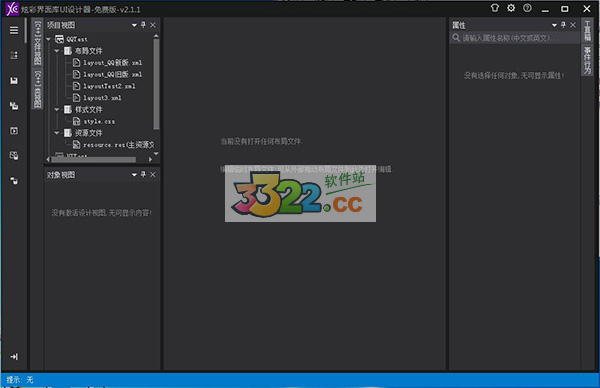Click the 当前没有打开任何布局文件 message
Viewport: 600px width, 388px height.
[x=261, y=141]
